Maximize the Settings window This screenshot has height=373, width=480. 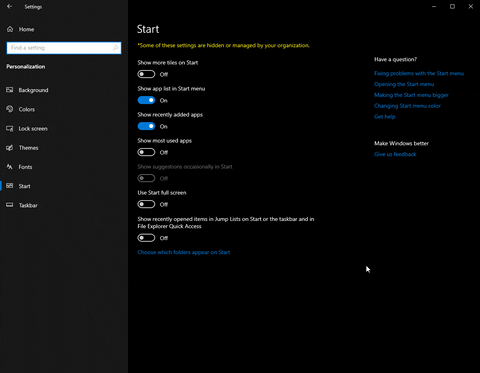pyautogui.click(x=452, y=6)
